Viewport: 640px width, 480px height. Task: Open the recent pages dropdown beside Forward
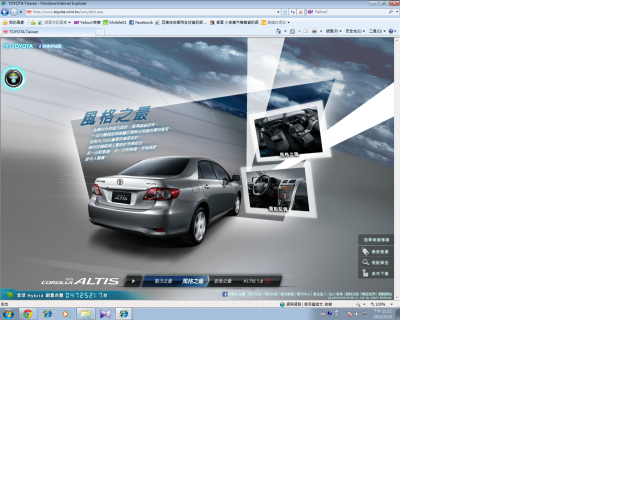coord(20,12)
